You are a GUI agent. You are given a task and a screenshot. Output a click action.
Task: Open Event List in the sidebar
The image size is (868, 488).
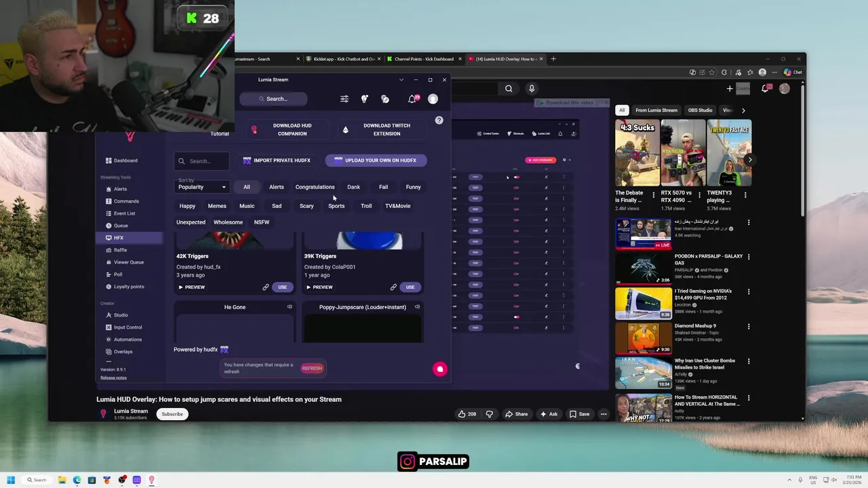[120, 213]
